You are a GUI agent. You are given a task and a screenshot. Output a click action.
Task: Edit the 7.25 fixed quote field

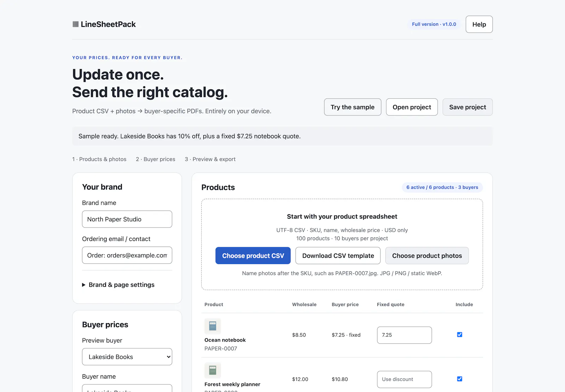404,335
